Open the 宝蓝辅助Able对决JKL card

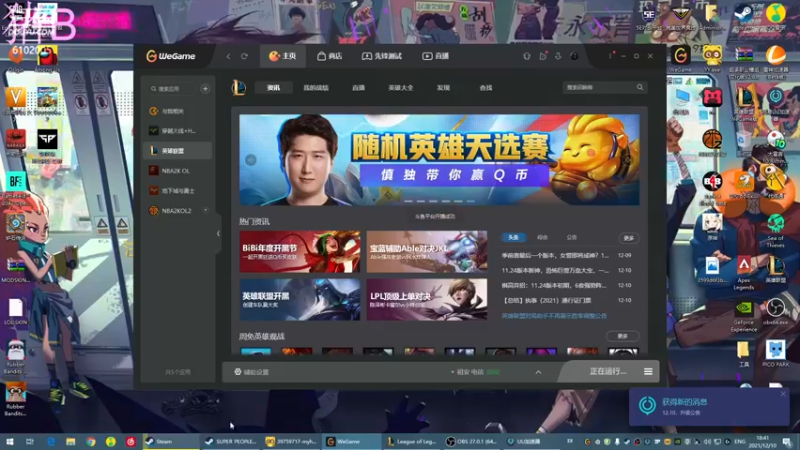tap(427, 252)
